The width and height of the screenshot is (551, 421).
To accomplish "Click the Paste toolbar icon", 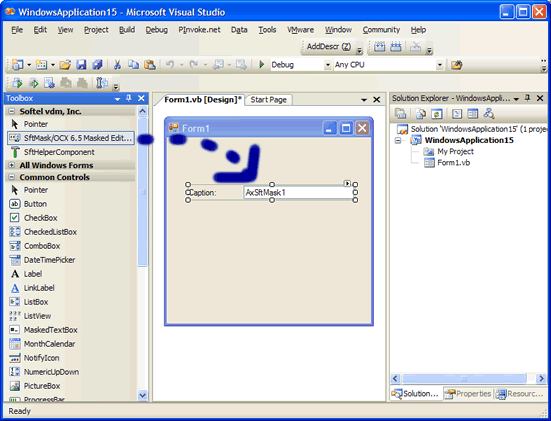I will click(x=150, y=65).
